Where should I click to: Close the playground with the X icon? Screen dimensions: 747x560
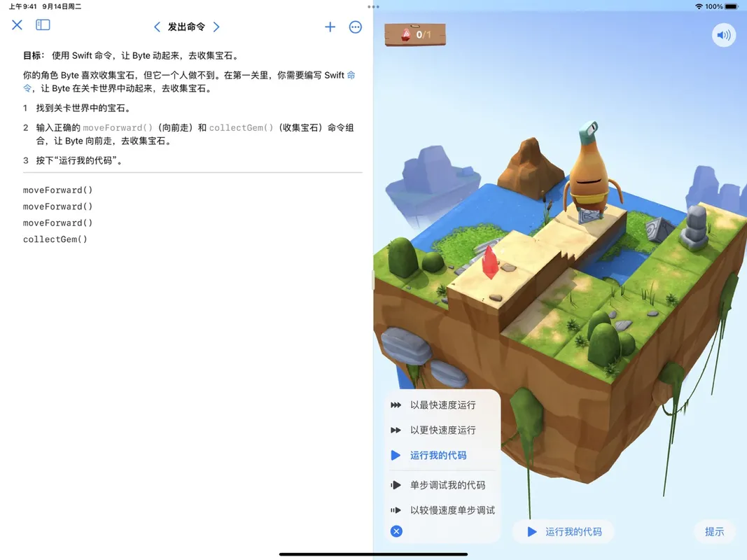17,24
